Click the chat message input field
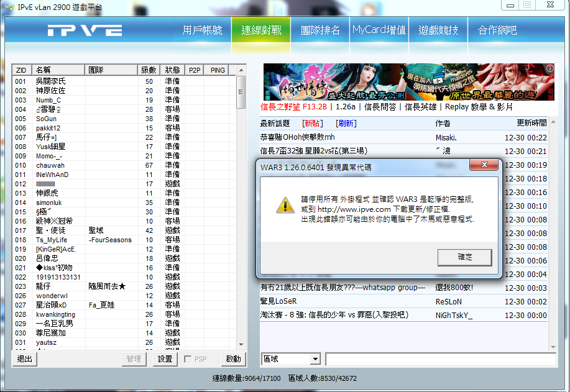This screenshot has width=570, height=392. tap(441, 359)
